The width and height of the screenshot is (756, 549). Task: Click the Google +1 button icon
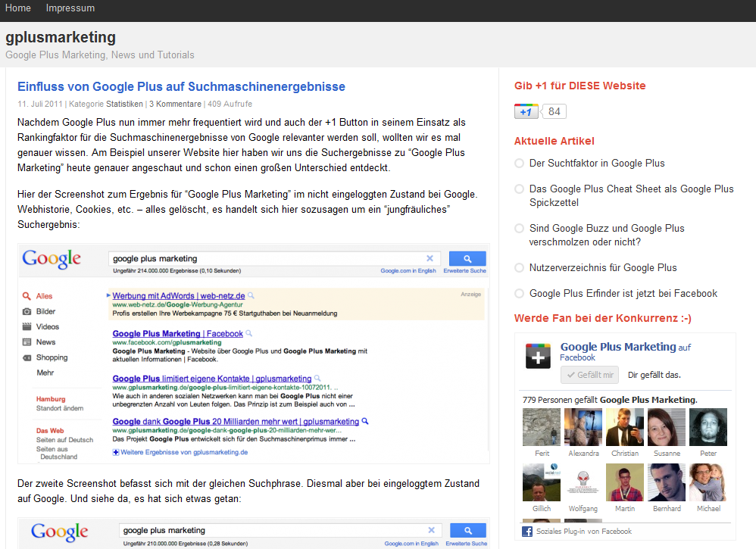click(526, 111)
